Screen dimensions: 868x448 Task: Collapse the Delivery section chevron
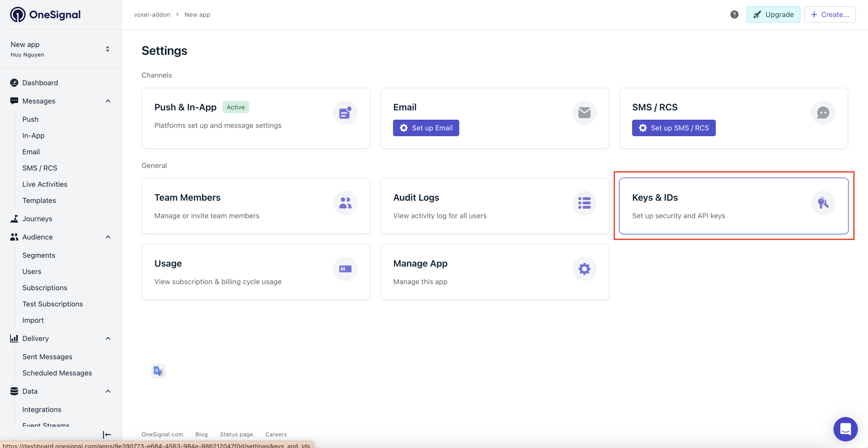tap(108, 339)
